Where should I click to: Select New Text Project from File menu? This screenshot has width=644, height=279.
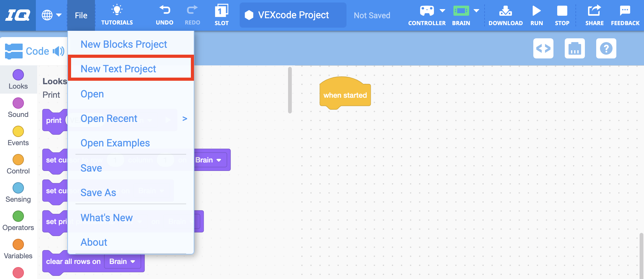(x=118, y=68)
